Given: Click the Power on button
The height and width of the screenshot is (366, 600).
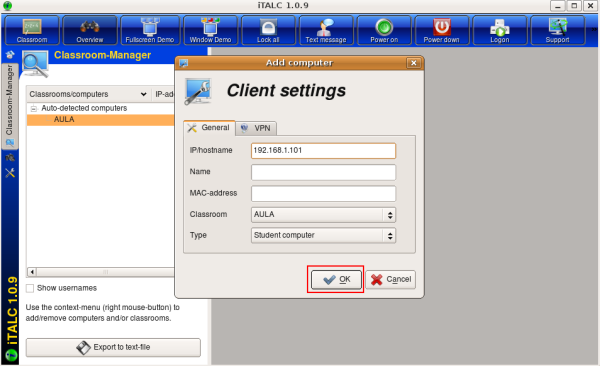Looking at the screenshot, I should 384,31.
